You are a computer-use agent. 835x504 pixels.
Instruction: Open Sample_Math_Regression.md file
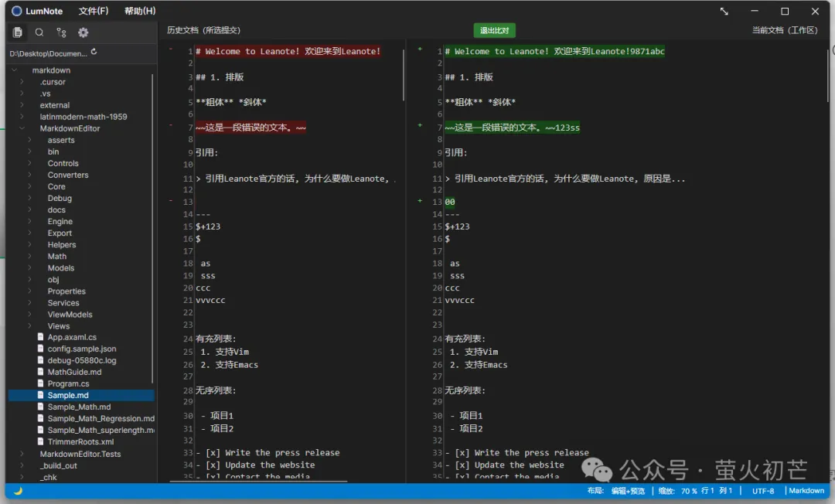pos(101,419)
